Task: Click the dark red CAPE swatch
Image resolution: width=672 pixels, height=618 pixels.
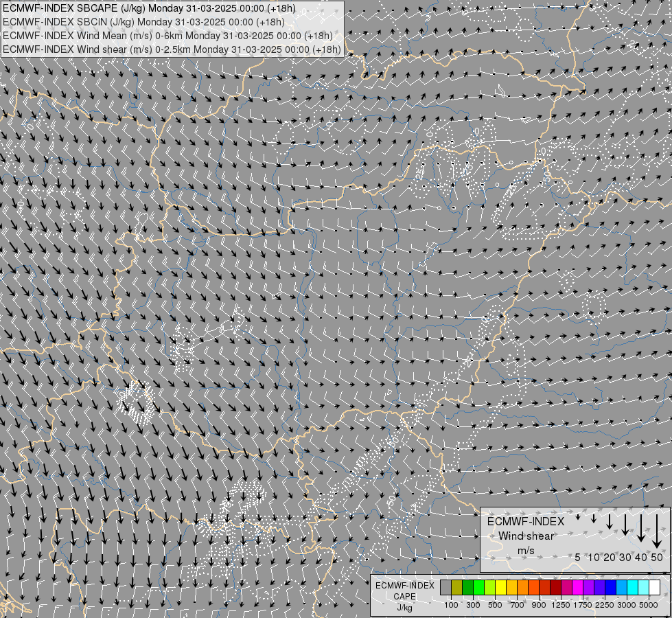Action: [x=556, y=587]
